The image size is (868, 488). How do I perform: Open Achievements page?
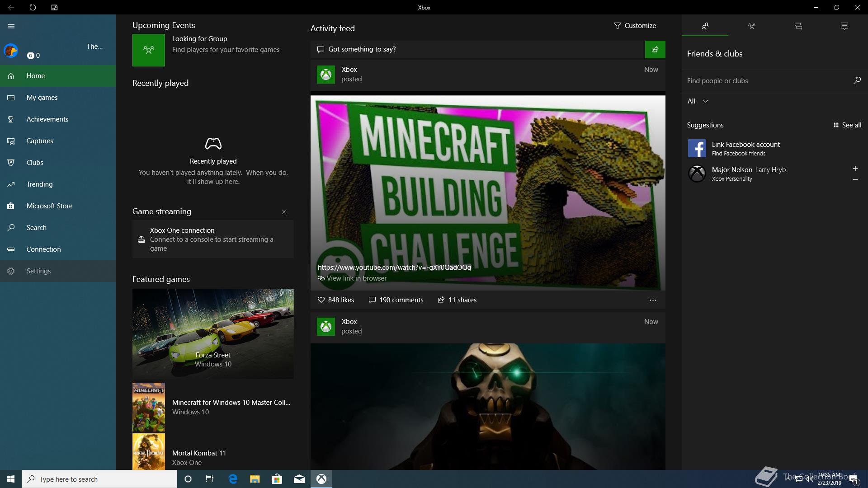[58, 119]
